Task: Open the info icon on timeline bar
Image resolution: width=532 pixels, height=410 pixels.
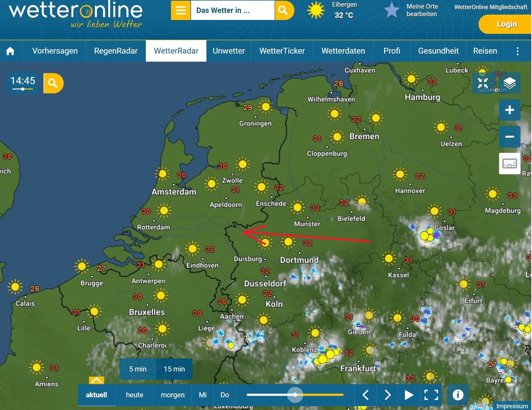Action: pos(458,395)
